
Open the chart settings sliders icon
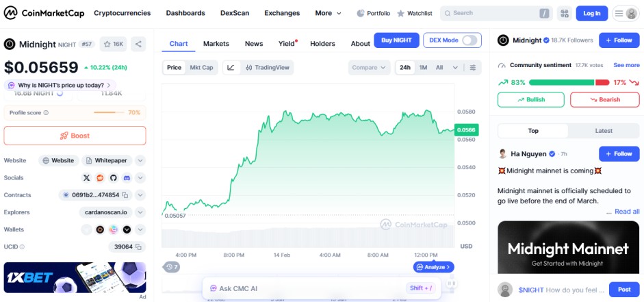pos(473,67)
